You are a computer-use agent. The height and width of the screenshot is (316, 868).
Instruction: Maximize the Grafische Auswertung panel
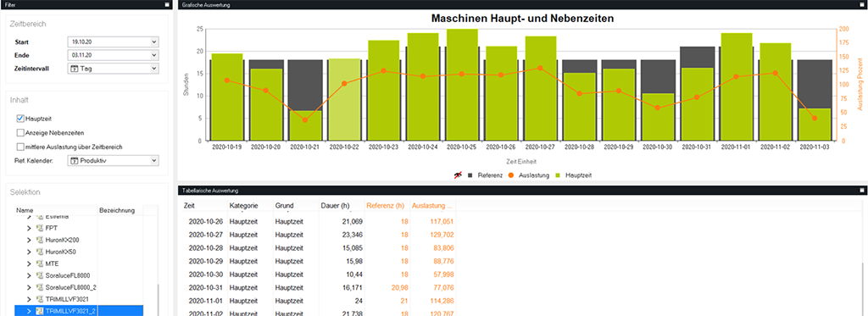click(863, 4)
